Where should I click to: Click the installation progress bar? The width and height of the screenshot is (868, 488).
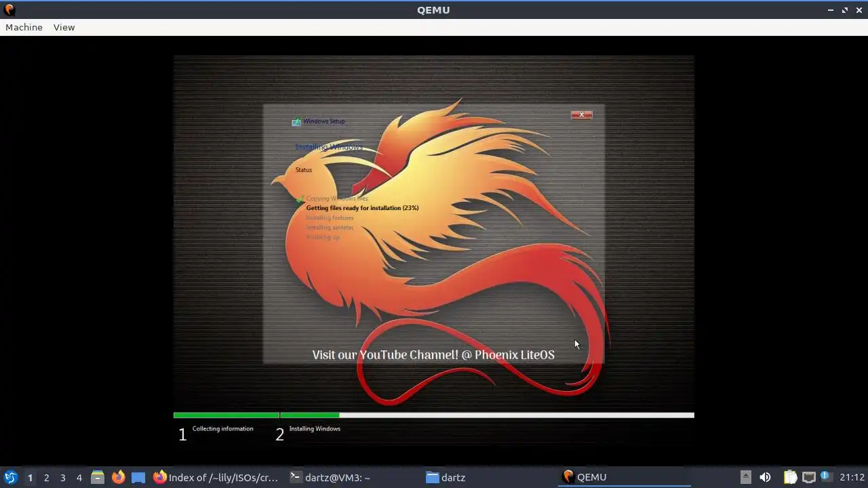point(434,415)
